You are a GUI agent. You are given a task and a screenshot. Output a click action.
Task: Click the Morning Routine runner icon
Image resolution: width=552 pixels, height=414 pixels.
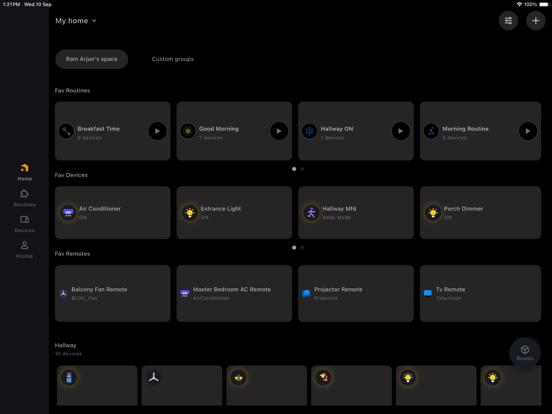pyautogui.click(x=431, y=131)
